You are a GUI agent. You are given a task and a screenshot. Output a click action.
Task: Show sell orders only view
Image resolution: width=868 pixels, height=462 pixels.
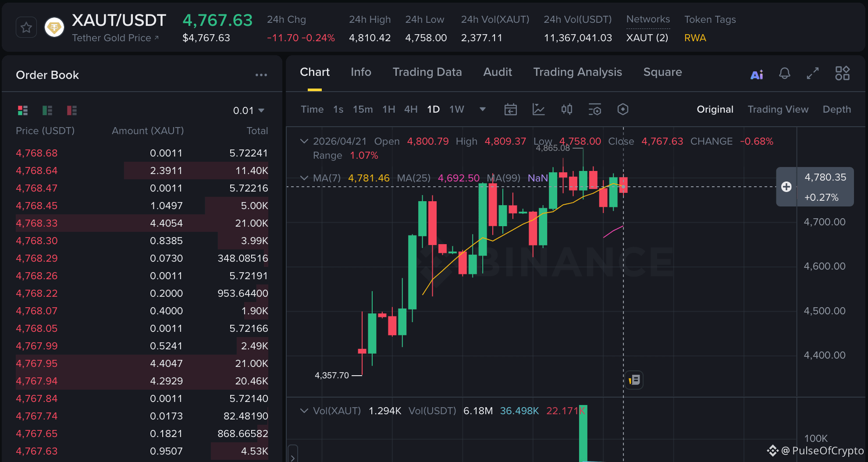[x=72, y=110]
